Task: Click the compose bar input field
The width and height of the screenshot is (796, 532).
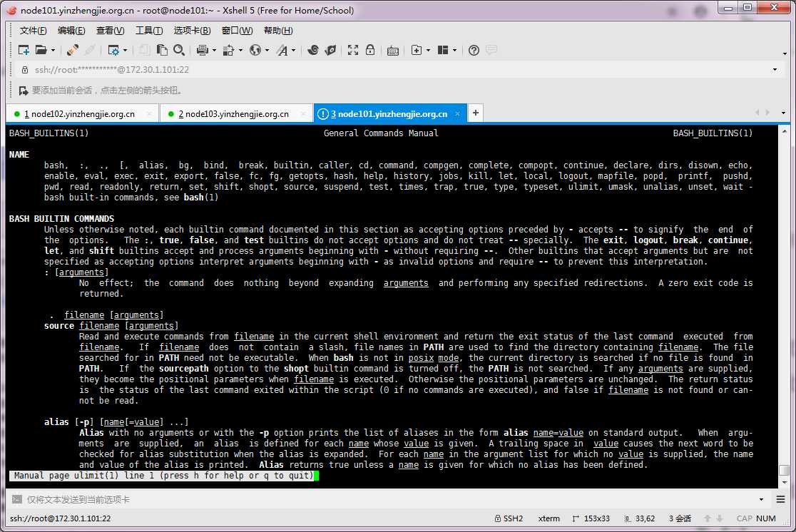Action: tap(391, 499)
